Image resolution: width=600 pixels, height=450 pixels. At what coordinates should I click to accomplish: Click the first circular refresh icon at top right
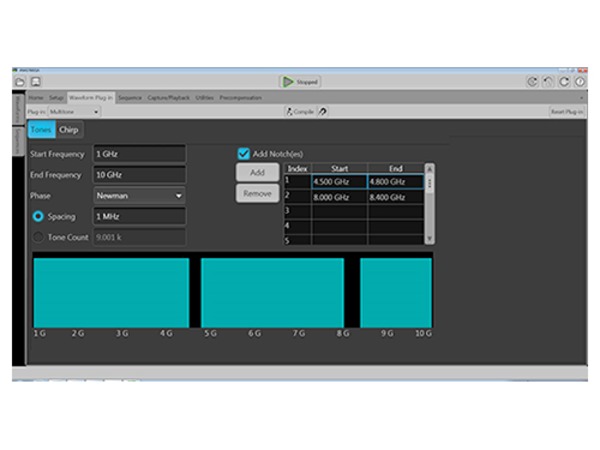click(x=531, y=82)
